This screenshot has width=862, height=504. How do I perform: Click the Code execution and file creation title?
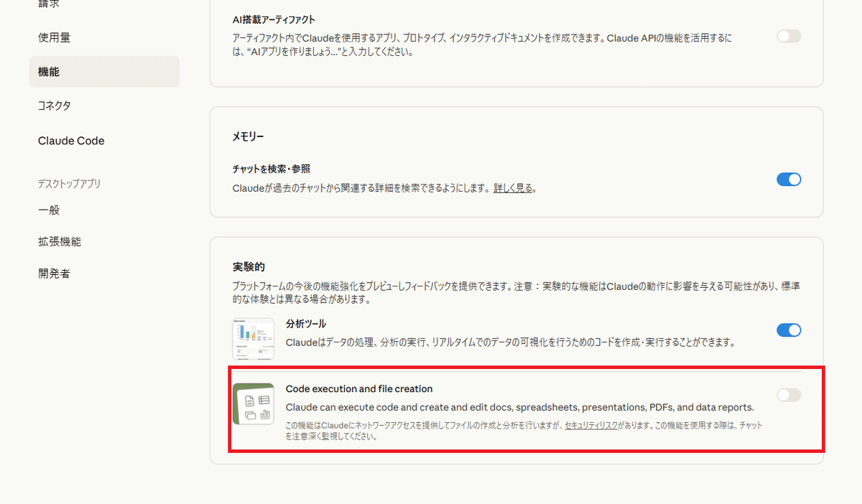[359, 389]
